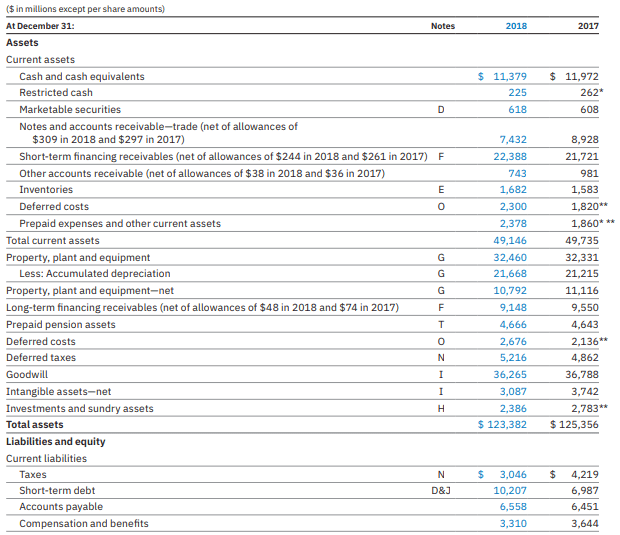Select the 'Total current assets' label

point(53,241)
